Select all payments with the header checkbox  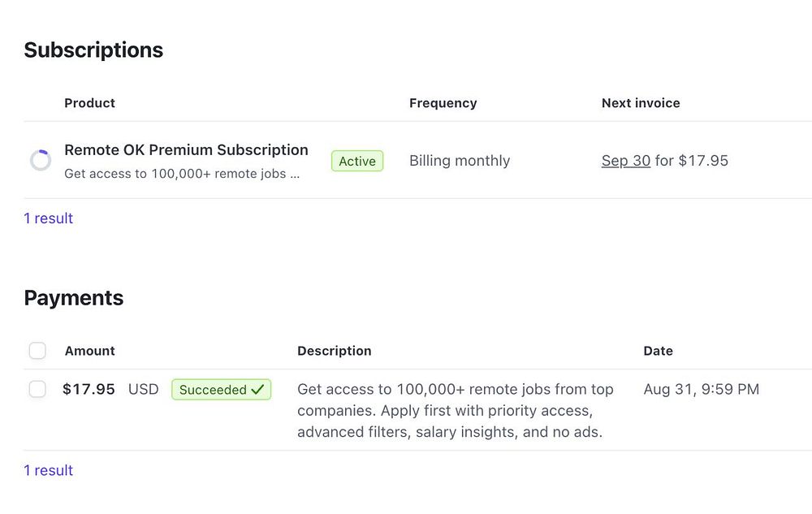(x=37, y=351)
